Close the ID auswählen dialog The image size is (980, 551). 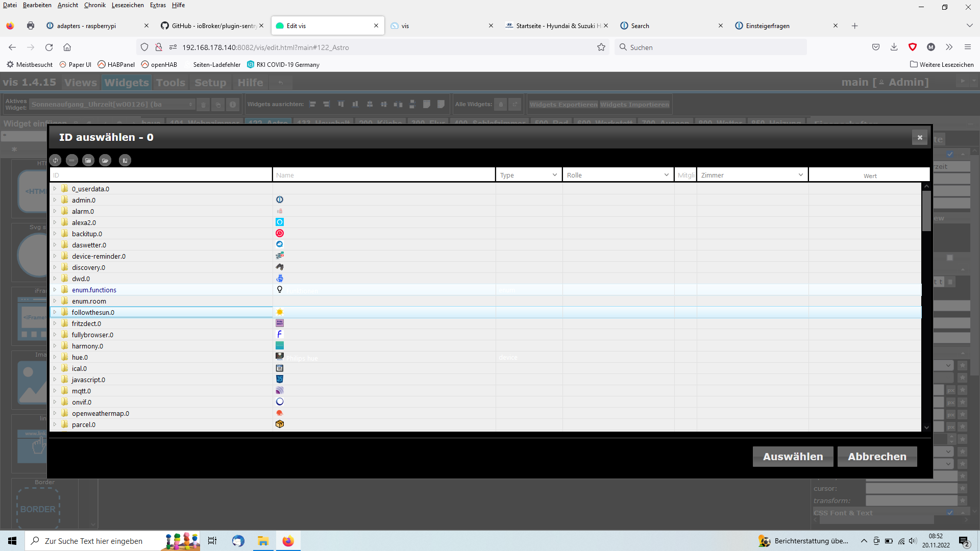click(x=920, y=137)
